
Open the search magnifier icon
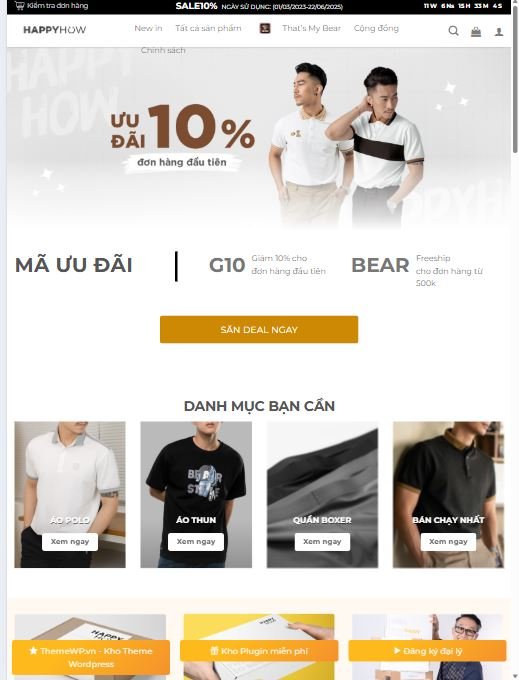[453, 31]
